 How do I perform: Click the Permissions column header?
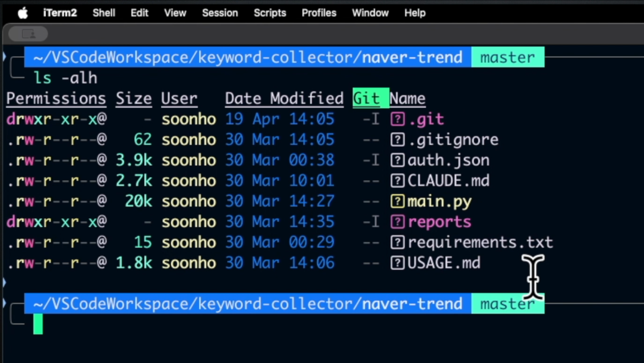pos(56,99)
